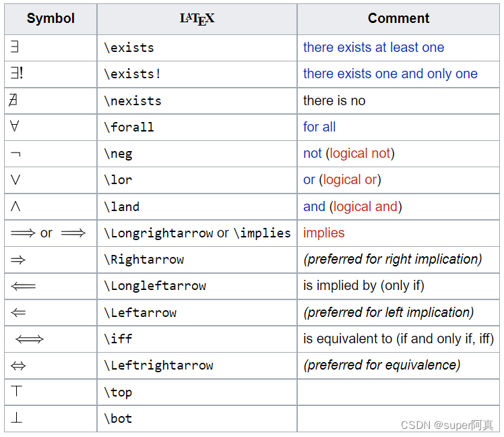Click the \Rightarrow arrow symbol
Viewport: 504px width, 437px height.
[18, 260]
